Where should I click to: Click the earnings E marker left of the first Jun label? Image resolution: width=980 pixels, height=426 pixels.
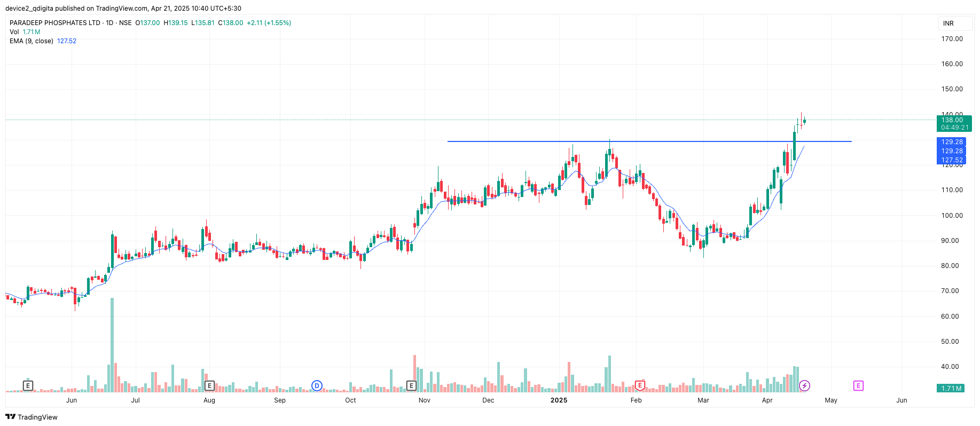click(28, 385)
